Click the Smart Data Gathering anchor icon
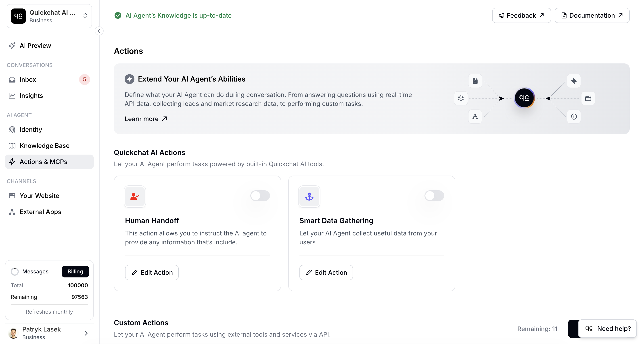The height and width of the screenshot is (344, 644). [x=309, y=197]
